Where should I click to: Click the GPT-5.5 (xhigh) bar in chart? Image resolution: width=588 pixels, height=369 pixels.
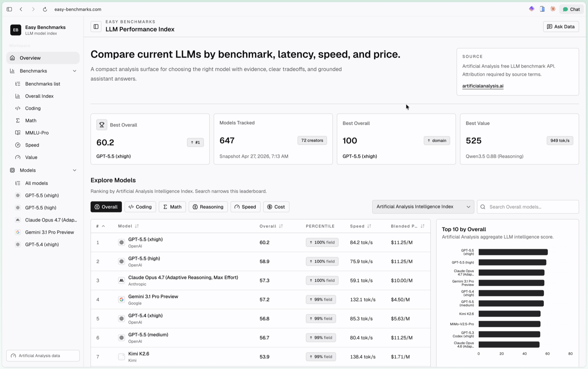pyautogui.click(x=513, y=252)
